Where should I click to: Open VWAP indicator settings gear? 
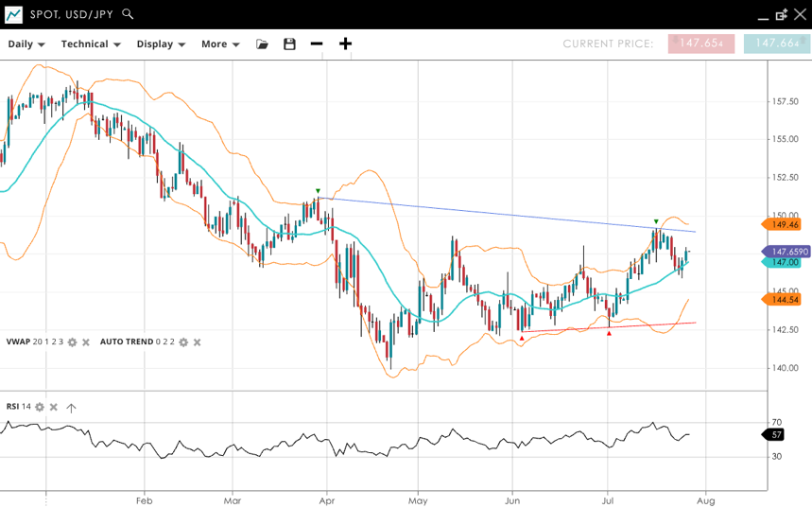coord(72,342)
